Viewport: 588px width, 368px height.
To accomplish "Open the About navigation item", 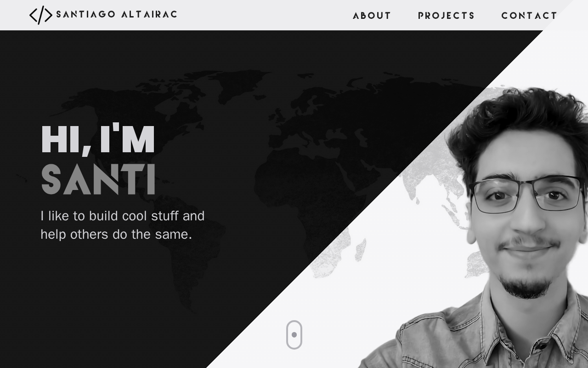I will (x=372, y=16).
